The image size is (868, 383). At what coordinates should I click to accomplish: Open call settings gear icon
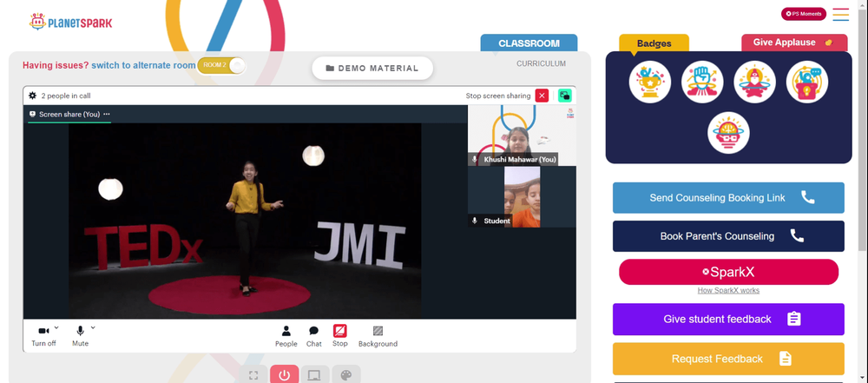coord(33,96)
